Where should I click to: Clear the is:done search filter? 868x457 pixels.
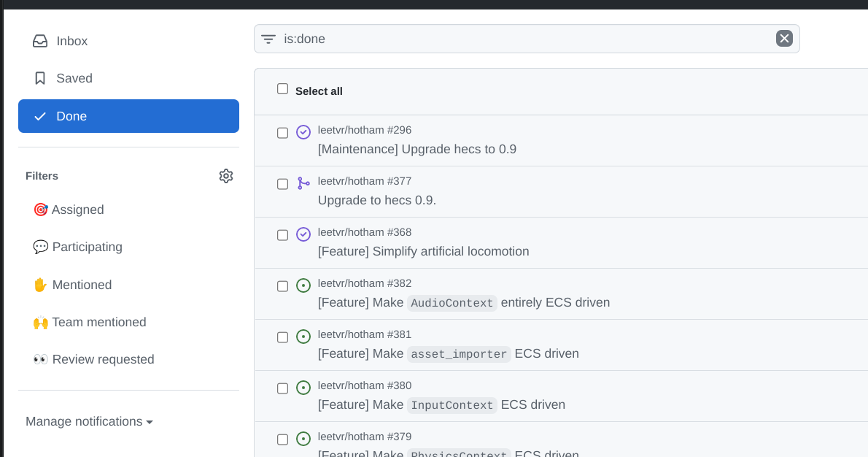click(x=784, y=39)
